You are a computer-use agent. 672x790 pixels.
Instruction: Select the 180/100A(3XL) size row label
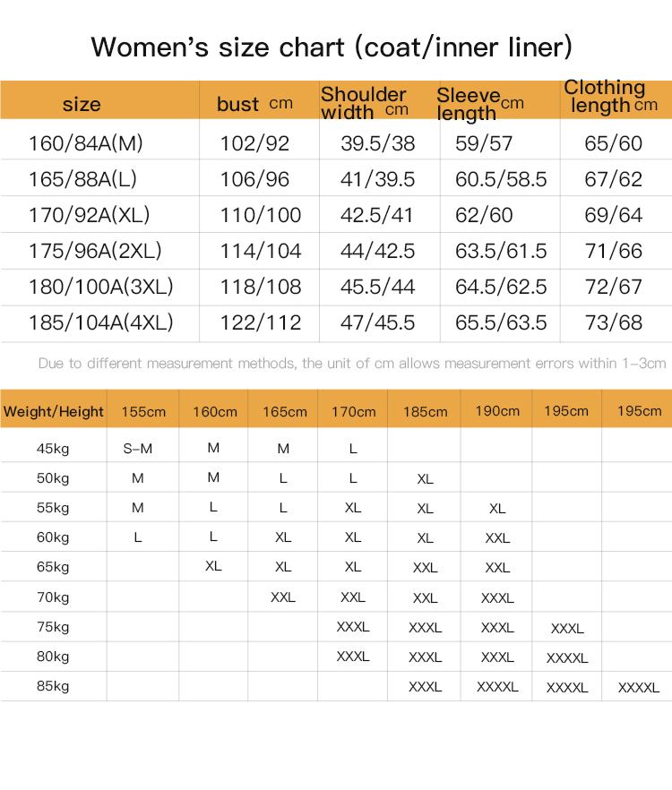click(100, 287)
